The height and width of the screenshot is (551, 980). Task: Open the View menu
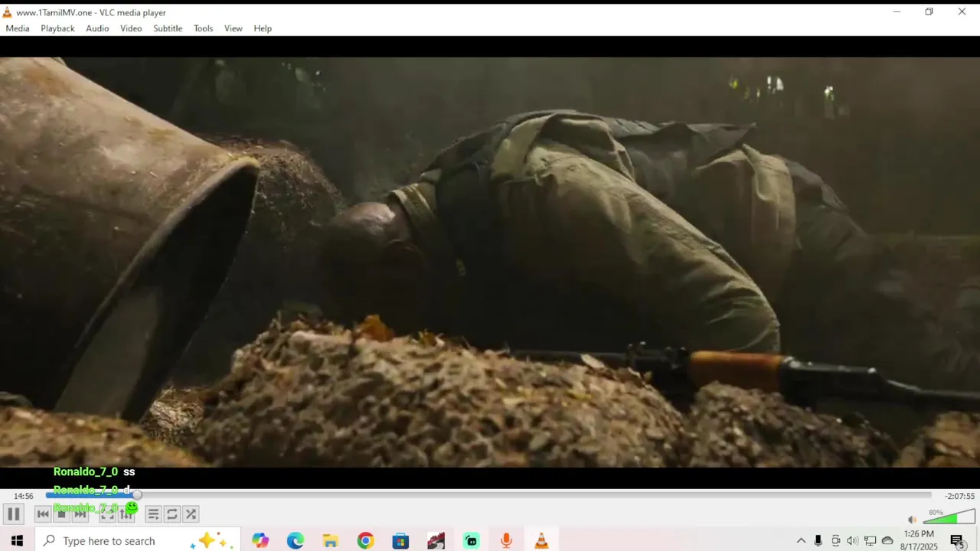(x=234, y=28)
